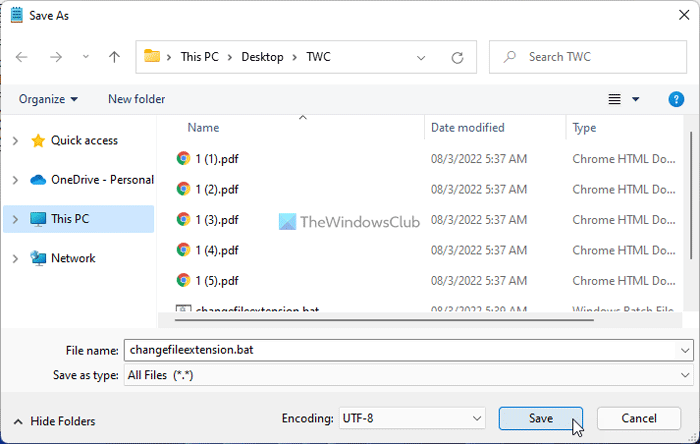Open the Help question mark icon
Screen dimensions: 700x444
click(676, 99)
